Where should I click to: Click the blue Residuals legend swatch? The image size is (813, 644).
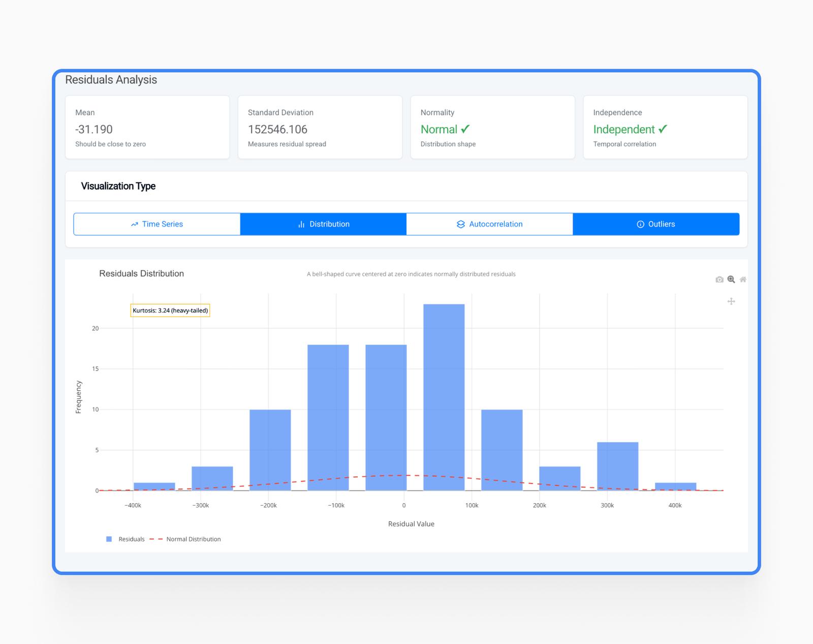click(x=109, y=539)
